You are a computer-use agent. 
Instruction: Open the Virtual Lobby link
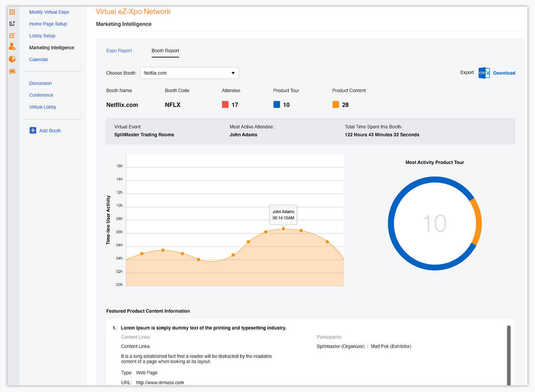pyautogui.click(x=43, y=107)
